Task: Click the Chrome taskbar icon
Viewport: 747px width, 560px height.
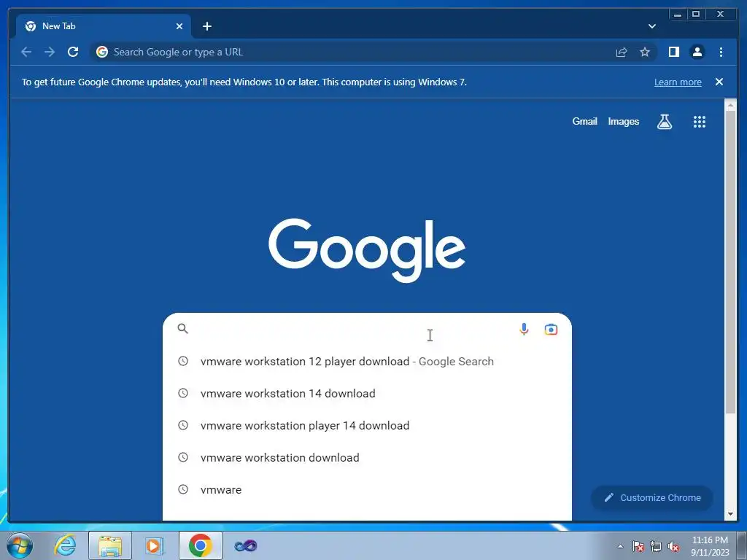Action: coord(200,545)
